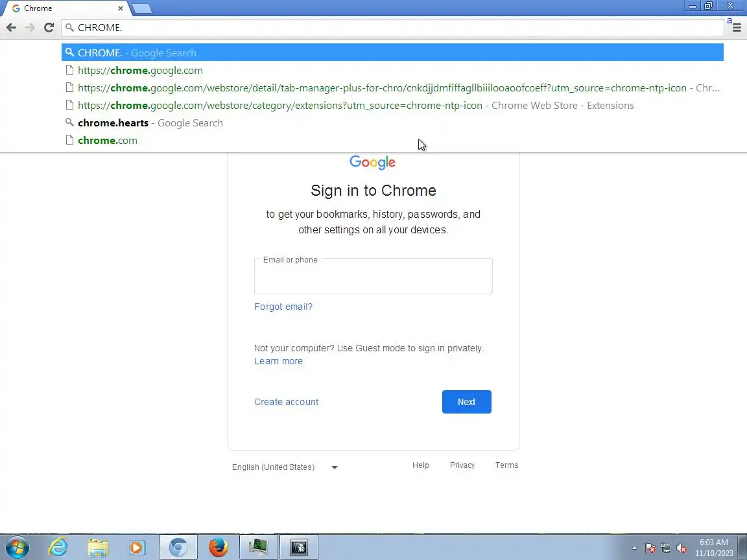Click the blue Next button

coord(466,402)
